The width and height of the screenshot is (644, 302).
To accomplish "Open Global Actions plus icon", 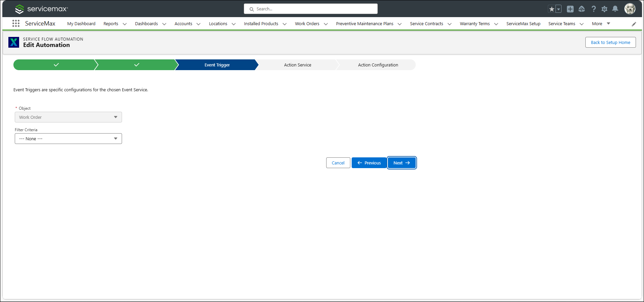I will pyautogui.click(x=570, y=9).
